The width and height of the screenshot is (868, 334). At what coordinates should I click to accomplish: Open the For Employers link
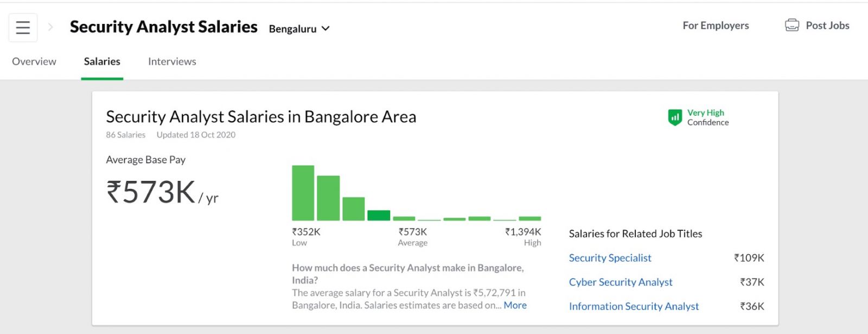point(716,26)
